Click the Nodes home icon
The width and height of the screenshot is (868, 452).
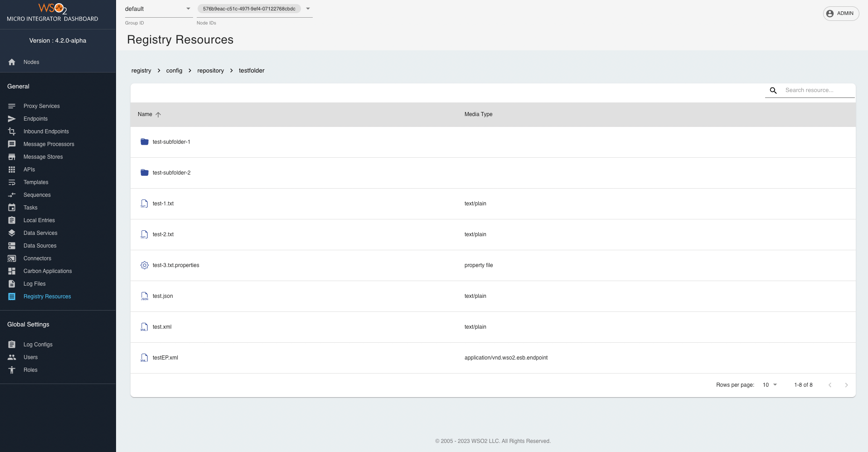click(12, 62)
